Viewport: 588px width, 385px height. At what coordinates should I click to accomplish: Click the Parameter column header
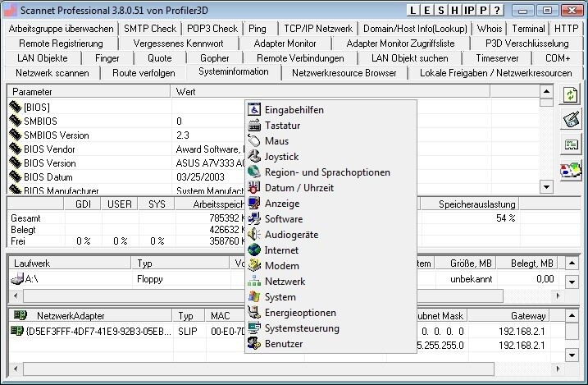pyautogui.click(x=89, y=92)
